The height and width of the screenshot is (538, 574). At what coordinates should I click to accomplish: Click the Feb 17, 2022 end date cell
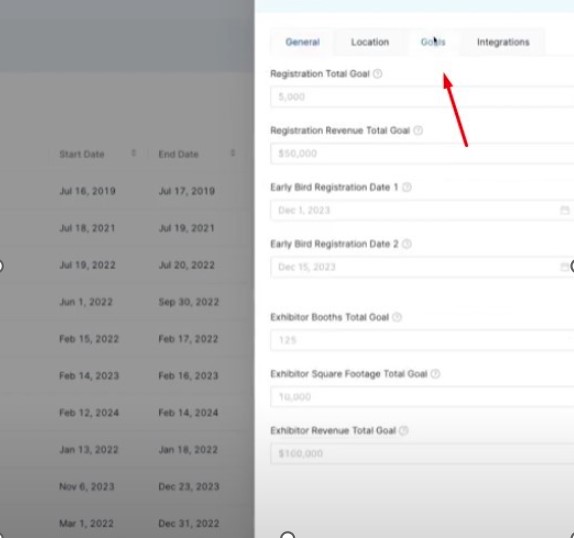(x=188, y=339)
